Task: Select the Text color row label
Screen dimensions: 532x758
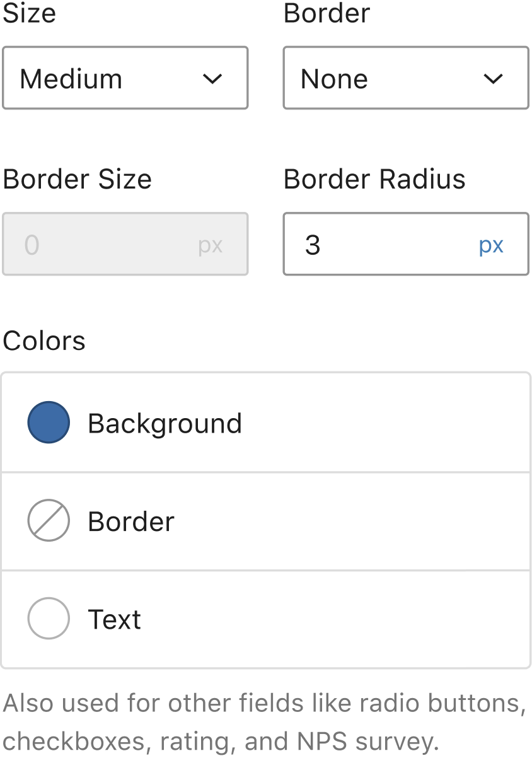Action: (114, 619)
